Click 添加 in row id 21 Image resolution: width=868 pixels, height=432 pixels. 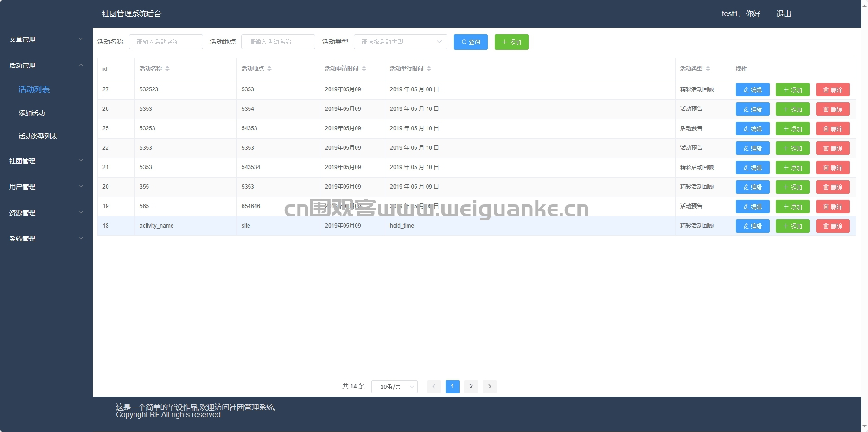[x=792, y=168]
